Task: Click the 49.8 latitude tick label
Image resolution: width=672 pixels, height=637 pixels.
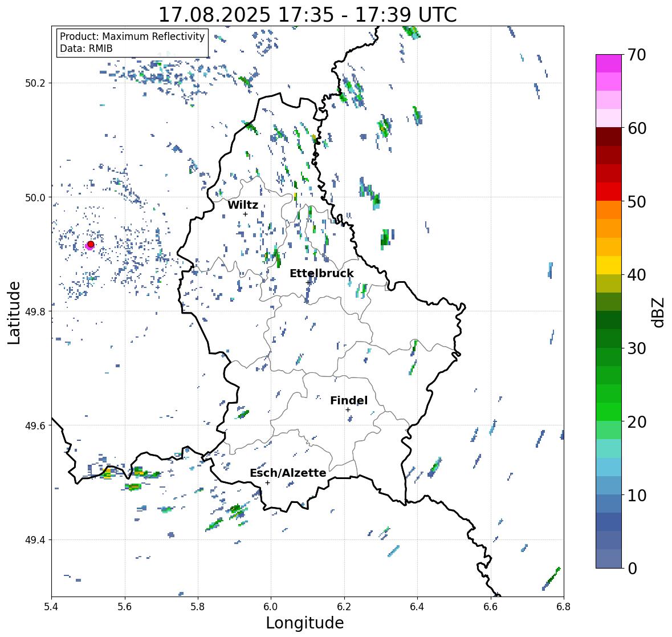Action: coord(35,311)
